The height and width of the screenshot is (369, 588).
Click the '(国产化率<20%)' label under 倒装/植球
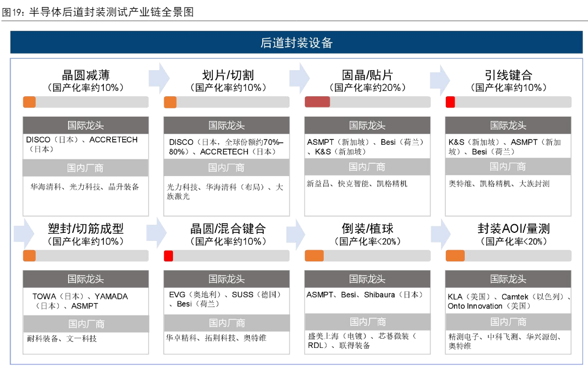click(367, 241)
